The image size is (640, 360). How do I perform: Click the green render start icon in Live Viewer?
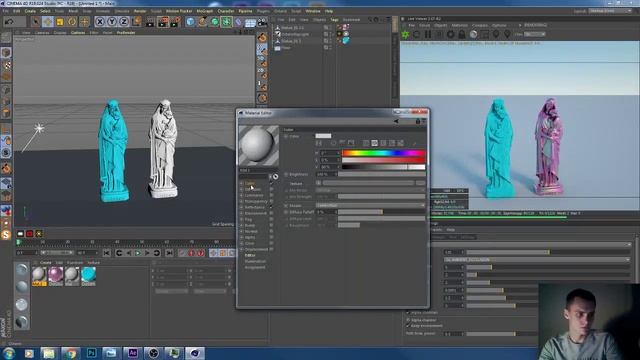pos(405,35)
